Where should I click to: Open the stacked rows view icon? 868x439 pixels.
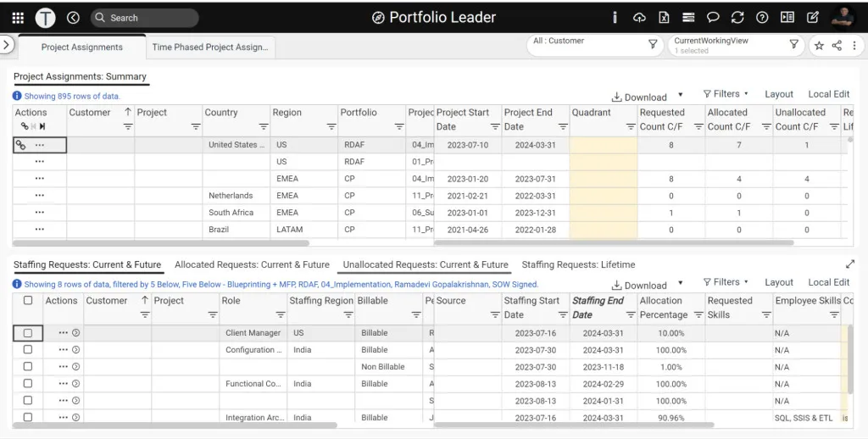688,18
